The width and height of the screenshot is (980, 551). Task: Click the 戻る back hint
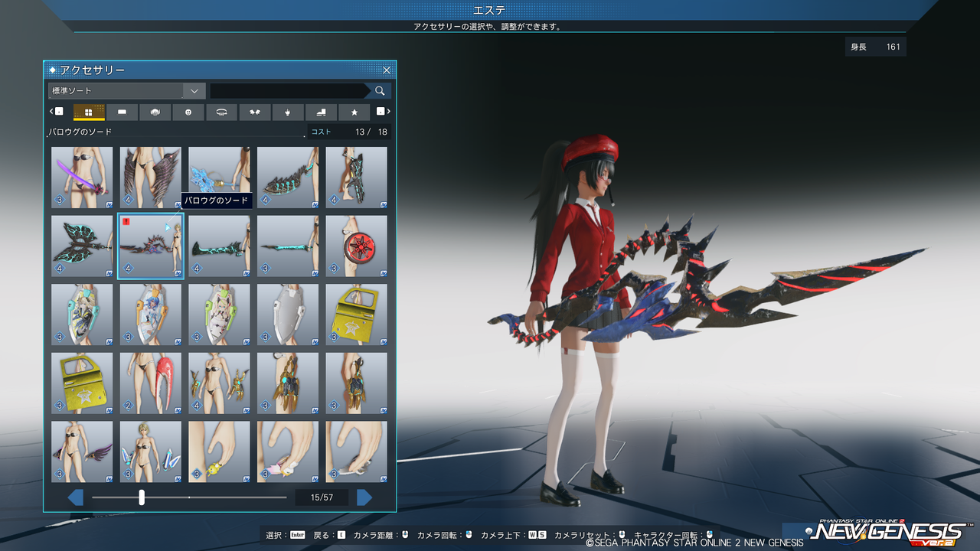click(x=329, y=534)
